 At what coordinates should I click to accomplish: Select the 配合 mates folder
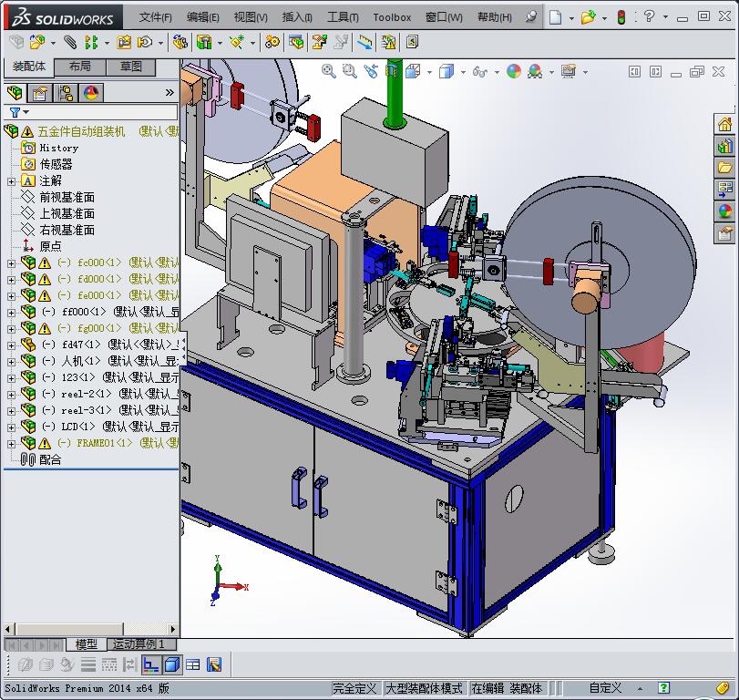pos(50,459)
